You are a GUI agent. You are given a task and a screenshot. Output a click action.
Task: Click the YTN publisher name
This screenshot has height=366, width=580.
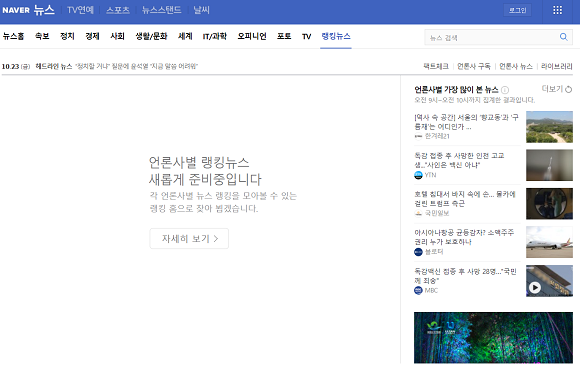pos(430,175)
